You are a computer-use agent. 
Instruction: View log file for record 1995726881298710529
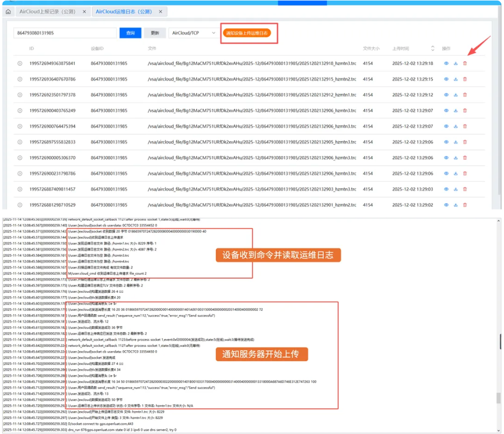coord(446,205)
